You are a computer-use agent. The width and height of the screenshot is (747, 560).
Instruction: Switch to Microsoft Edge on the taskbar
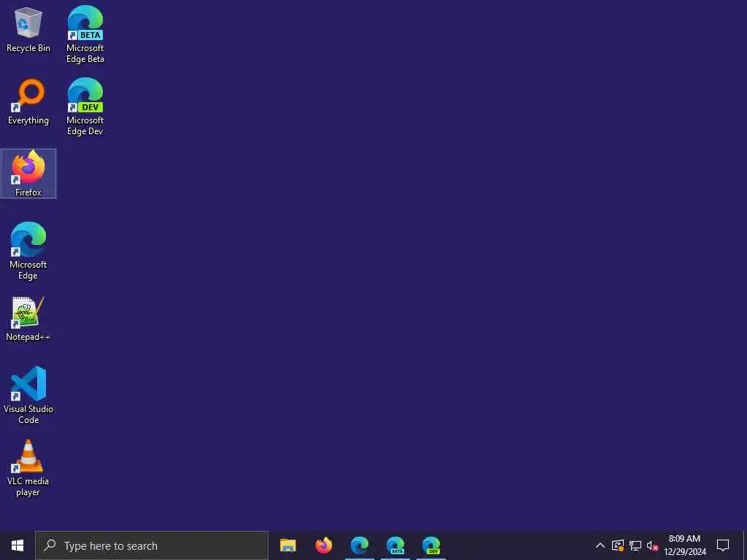click(360, 545)
